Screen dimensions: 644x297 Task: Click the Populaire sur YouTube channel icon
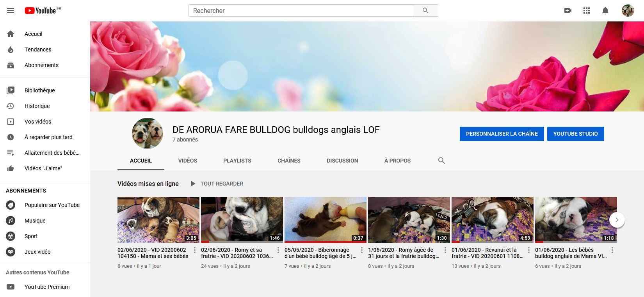point(11,205)
